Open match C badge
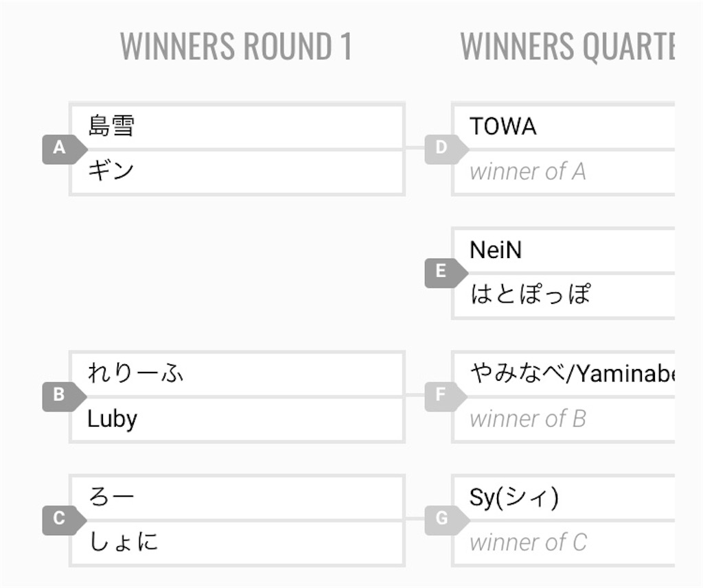The height and width of the screenshot is (588, 703). coord(64,520)
